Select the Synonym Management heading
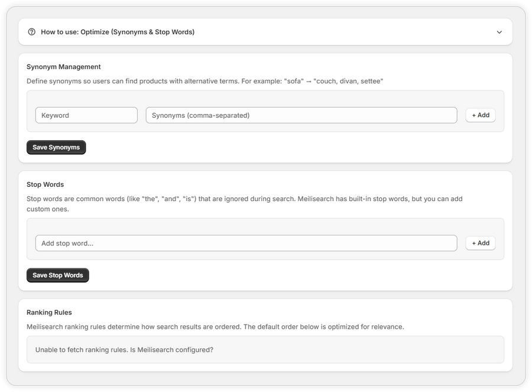Image resolution: width=532 pixels, height=392 pixels. click(63, 67)
